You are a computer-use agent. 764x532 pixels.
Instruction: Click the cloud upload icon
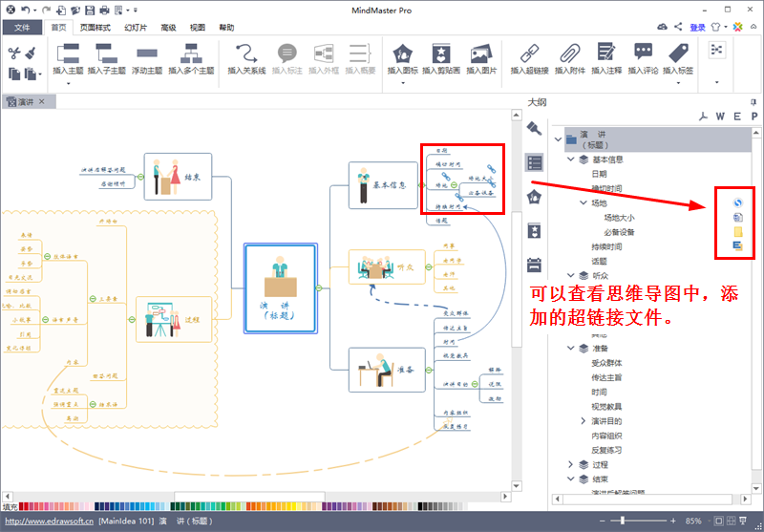click(662, 27)
